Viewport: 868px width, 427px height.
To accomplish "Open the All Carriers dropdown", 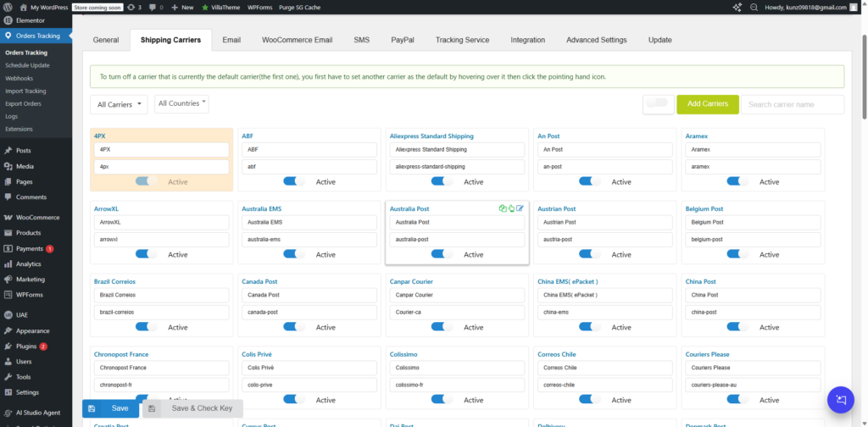I will click(119, 104).
